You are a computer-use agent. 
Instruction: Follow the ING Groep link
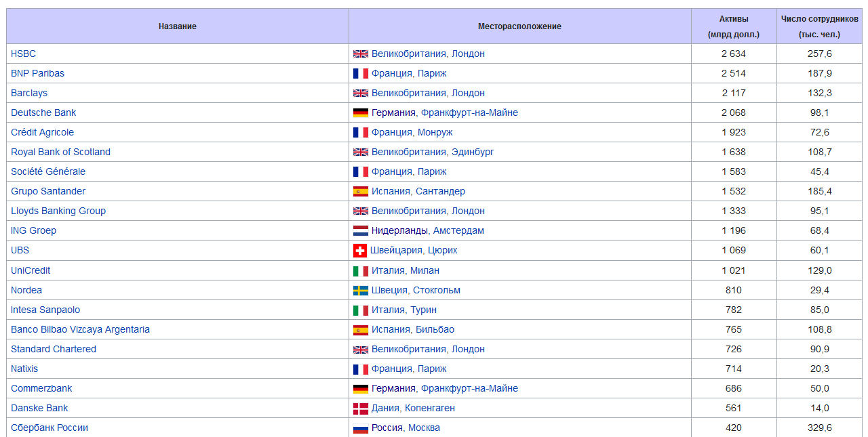[33, 230]
